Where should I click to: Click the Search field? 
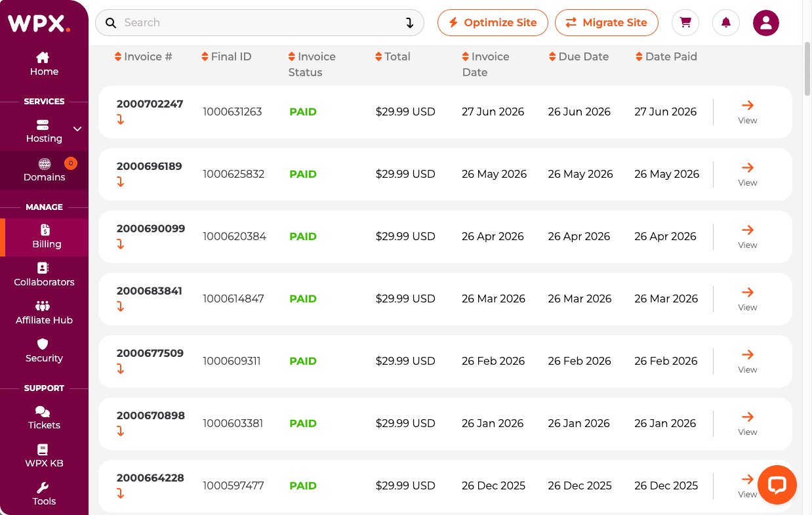click(x=260, y=23)
